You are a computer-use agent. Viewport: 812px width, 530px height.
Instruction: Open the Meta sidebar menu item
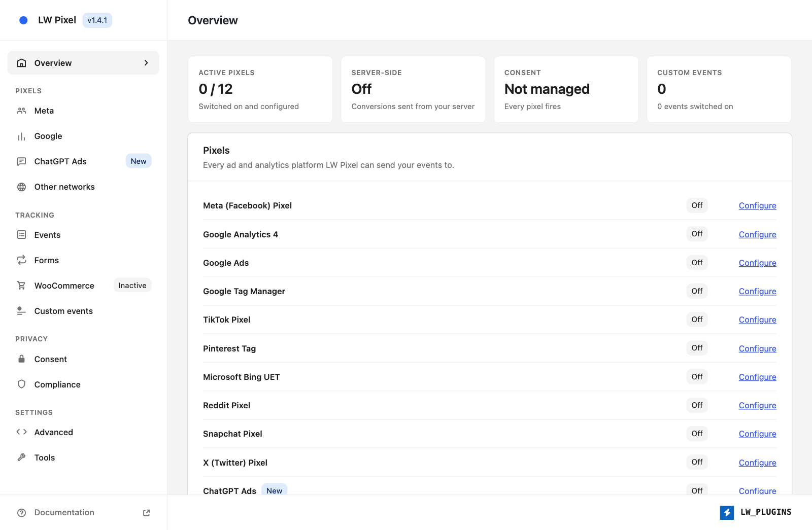[x=83, y=111]
